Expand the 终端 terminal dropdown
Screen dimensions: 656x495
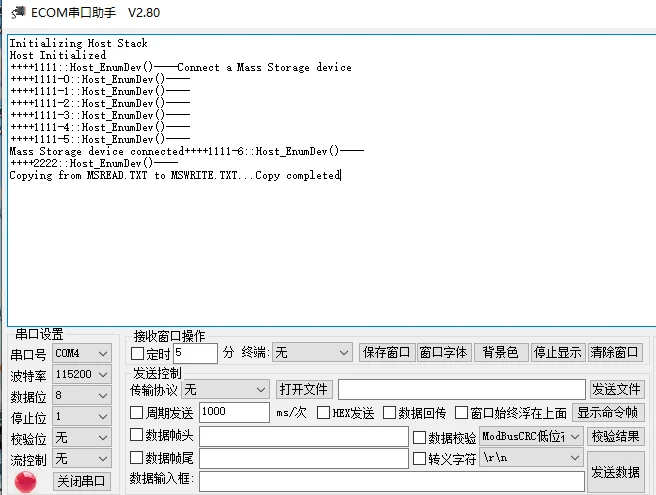coord(313,353)
